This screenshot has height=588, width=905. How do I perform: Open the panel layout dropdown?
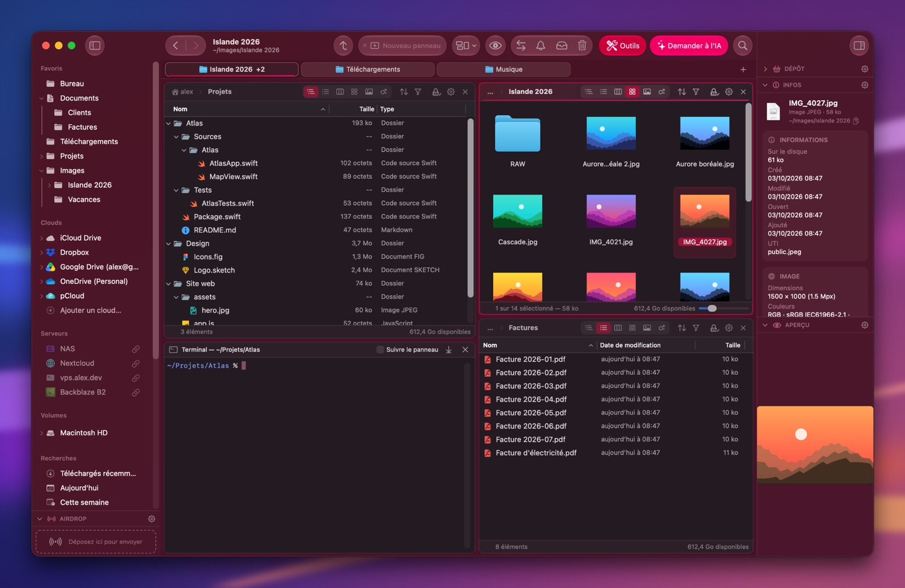tap(467, 46)
